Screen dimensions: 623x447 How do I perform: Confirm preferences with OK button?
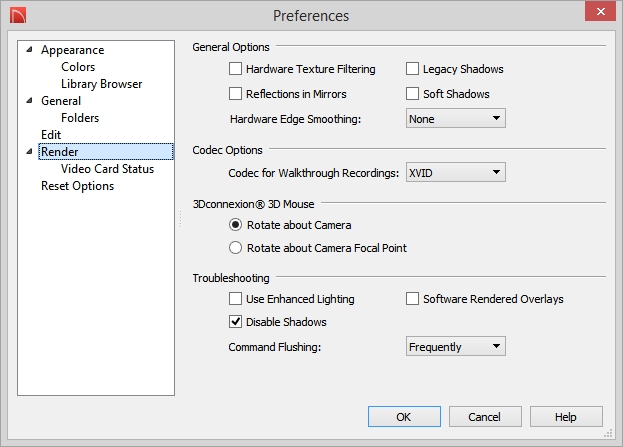tap(404, 417)
